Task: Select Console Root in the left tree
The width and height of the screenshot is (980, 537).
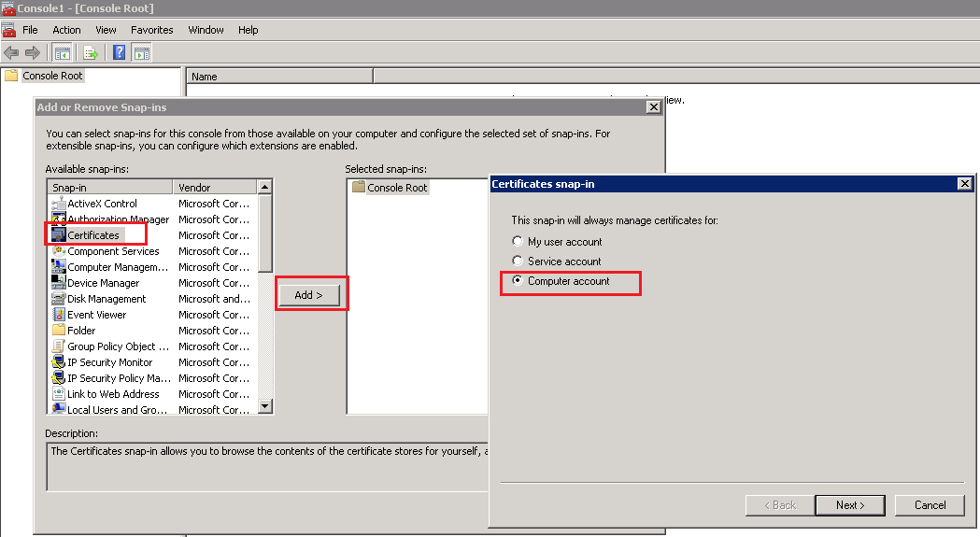Action: coord(52,76)
